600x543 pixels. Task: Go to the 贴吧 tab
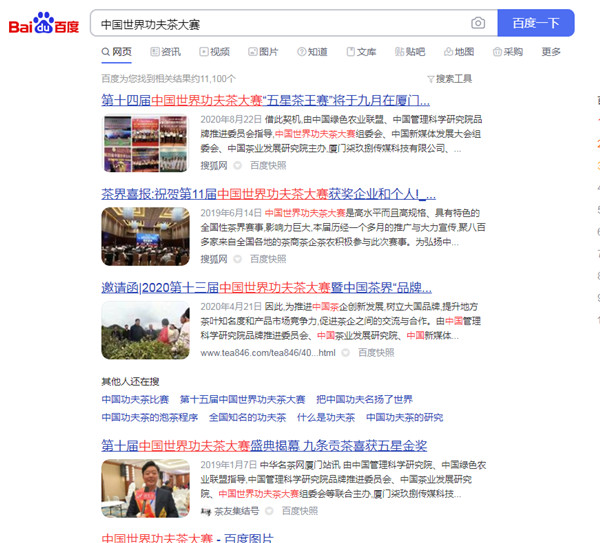(410, 52)
